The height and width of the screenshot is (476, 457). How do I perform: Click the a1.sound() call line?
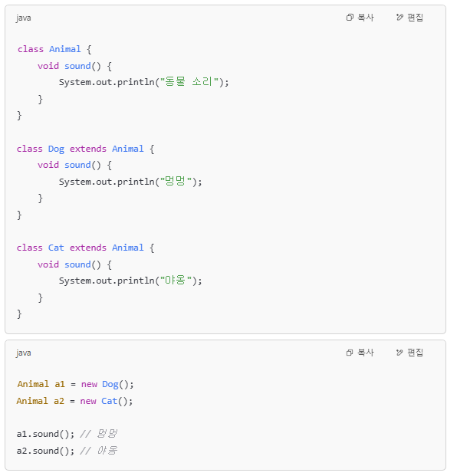[x=67, y=434]
